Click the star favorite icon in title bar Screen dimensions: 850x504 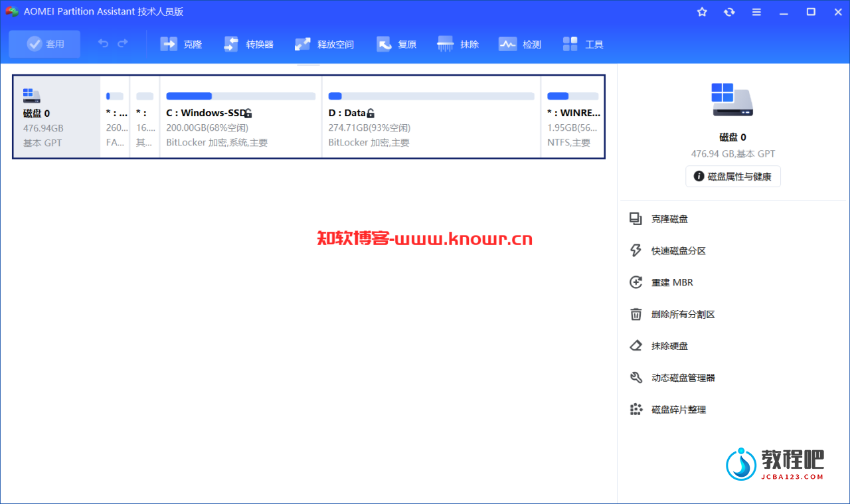coord(702,12)
